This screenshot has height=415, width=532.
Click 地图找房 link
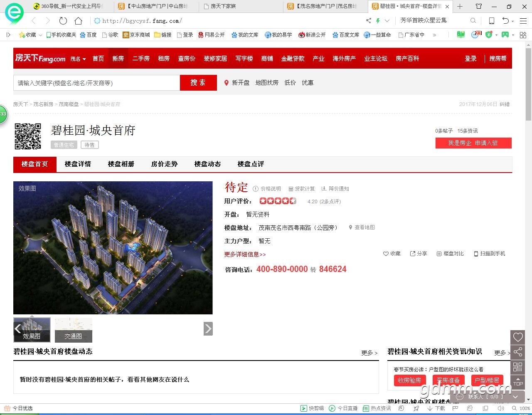pos(267,83)
